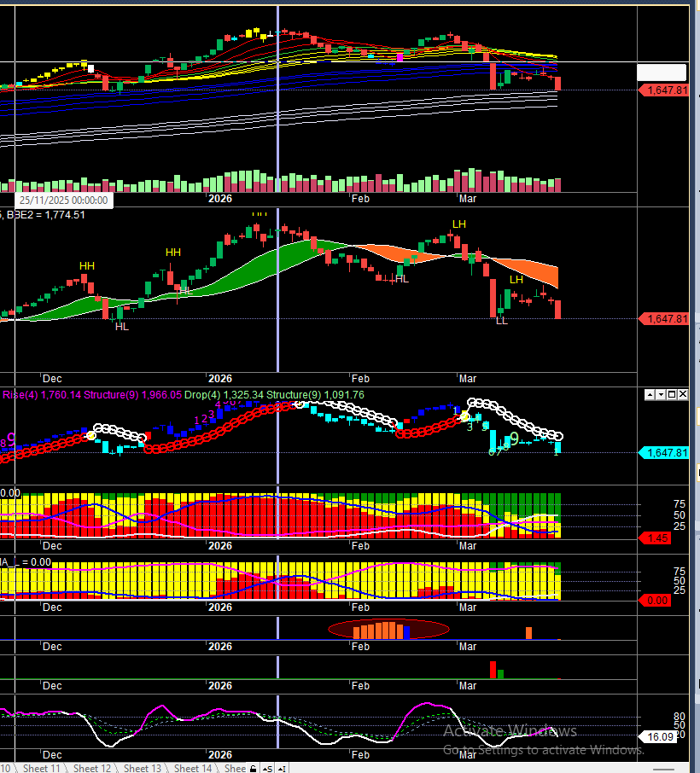Viewport: 700px width, 773px height.
Task: Click the 16.09 oscillator value label
Action: [657, 737]
